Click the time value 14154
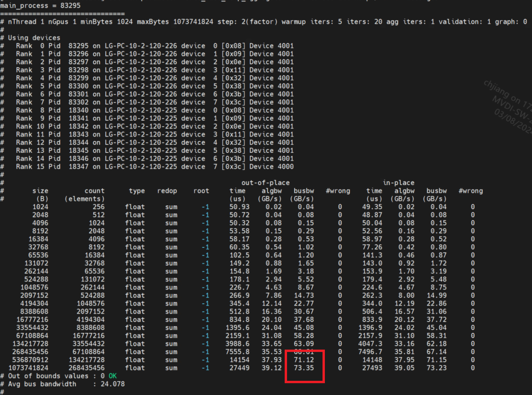532x395 pixels. click(239, 360)
